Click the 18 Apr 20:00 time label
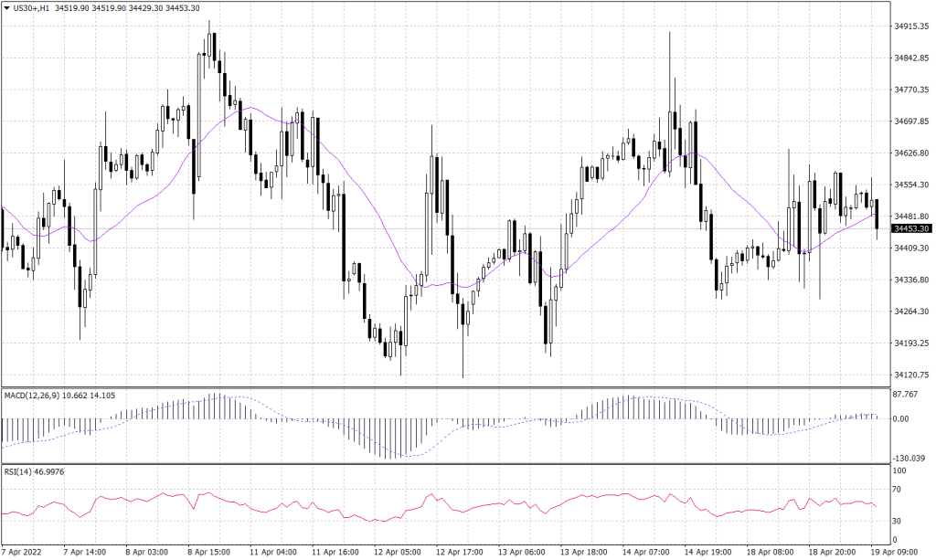Image resolution: width=936 pixels, height=560 pixels. pos(832,553)
